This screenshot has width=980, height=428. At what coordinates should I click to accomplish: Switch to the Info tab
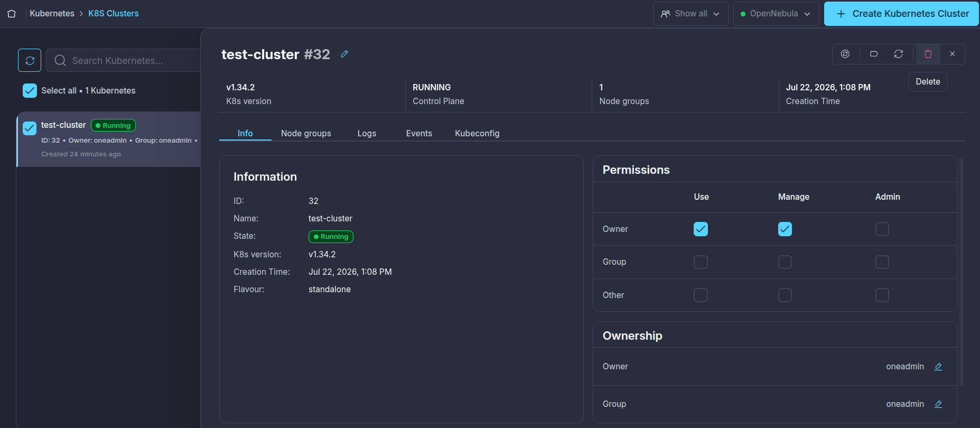(x=245, y=133)
